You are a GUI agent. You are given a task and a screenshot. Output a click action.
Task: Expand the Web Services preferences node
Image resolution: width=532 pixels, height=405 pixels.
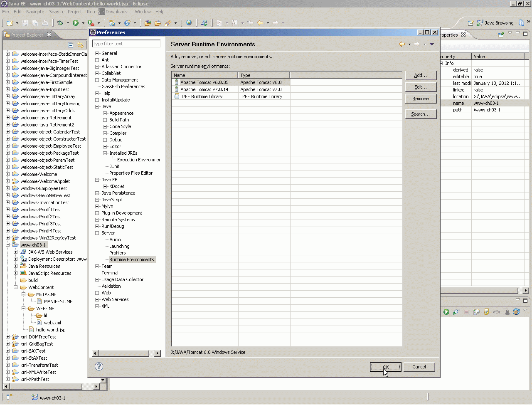coord(97,299)
